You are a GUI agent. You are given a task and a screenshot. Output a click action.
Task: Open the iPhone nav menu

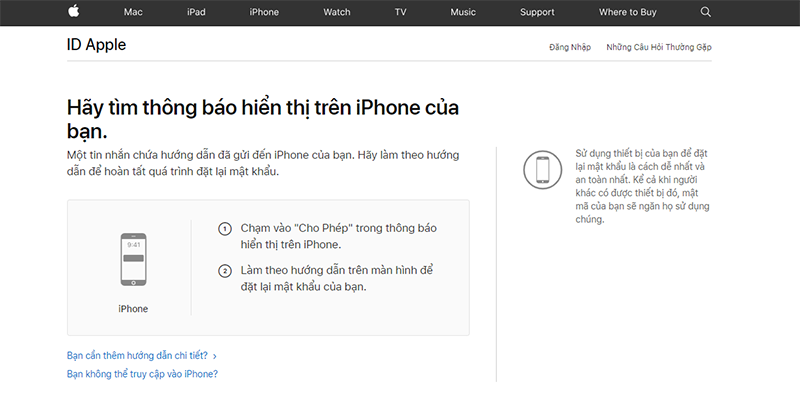pyautogui.click(x=264, y=12)
